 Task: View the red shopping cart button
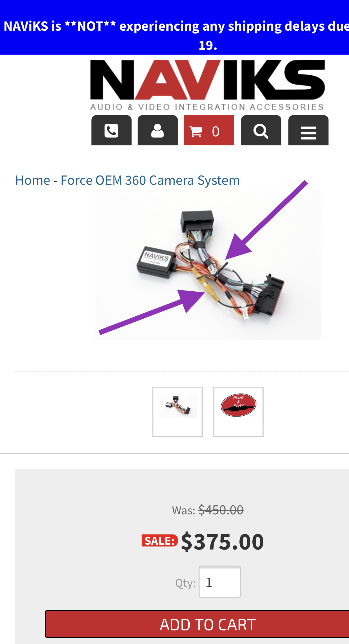209,130
